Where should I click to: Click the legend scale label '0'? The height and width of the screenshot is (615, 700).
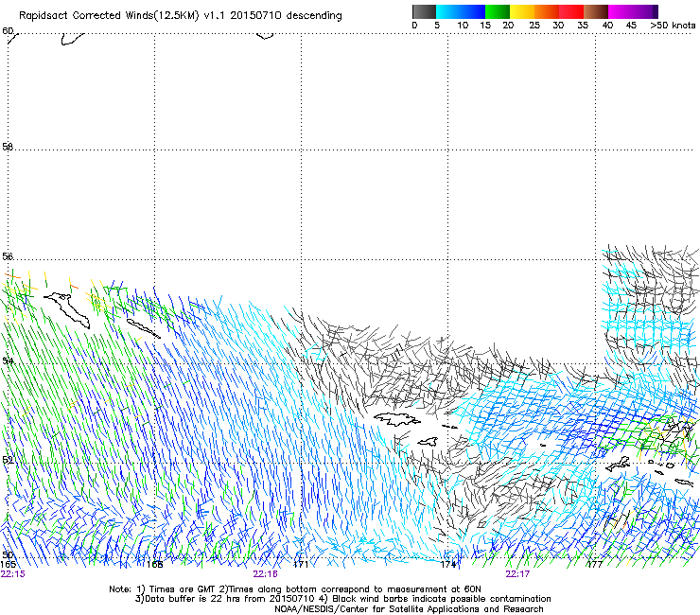[414, 26]
